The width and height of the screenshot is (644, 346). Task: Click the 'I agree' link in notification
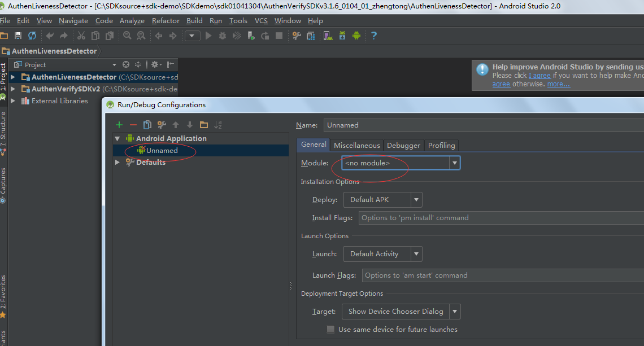[x=539, y=76]
